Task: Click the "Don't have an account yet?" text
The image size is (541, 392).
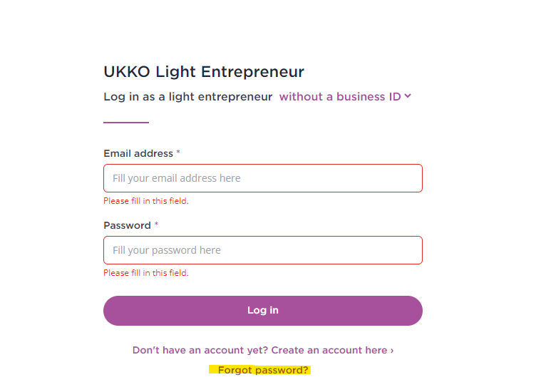Action: pos(200,350)
